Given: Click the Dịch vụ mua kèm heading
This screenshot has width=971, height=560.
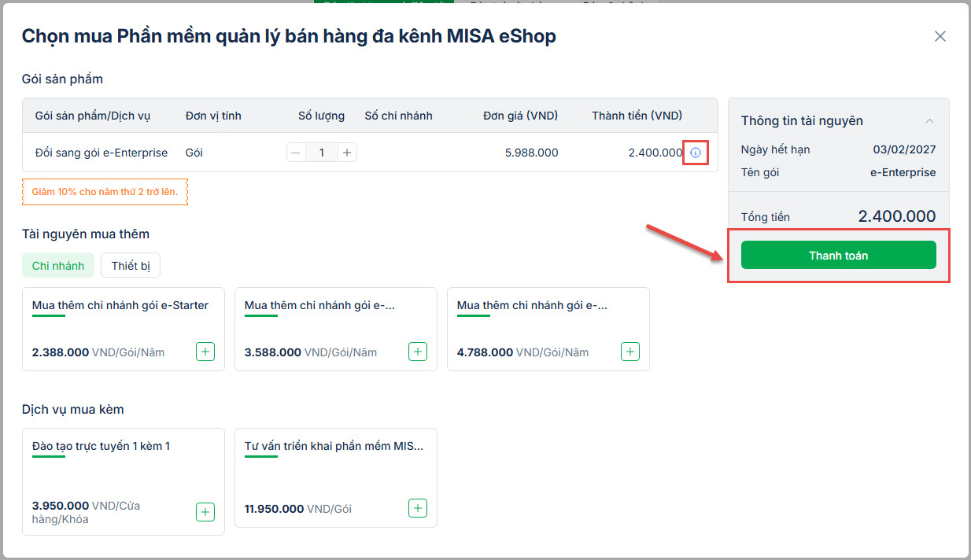Looking at the screenshot, I should click(72, 409).
